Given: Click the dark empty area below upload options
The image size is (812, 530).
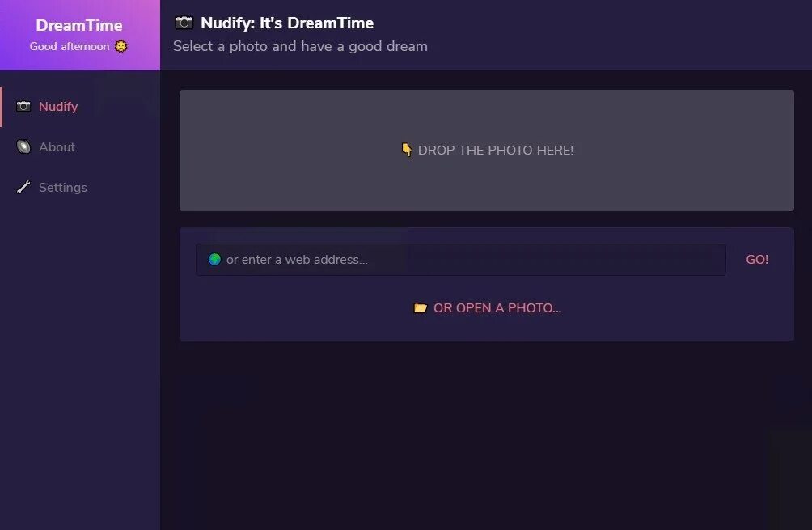Looking at the screenshot, I should [486, 435].
